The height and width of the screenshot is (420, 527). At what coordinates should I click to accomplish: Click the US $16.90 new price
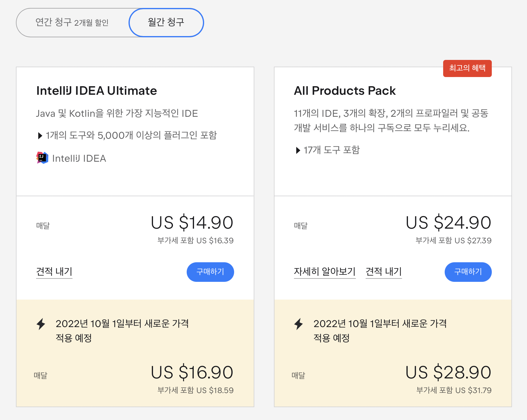coord(192,372)
